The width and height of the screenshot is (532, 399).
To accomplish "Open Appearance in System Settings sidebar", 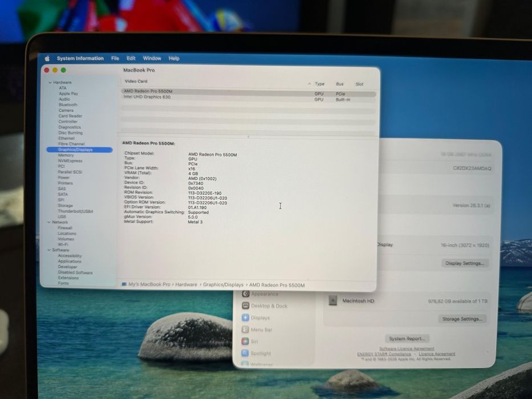I will coord(261,294).
